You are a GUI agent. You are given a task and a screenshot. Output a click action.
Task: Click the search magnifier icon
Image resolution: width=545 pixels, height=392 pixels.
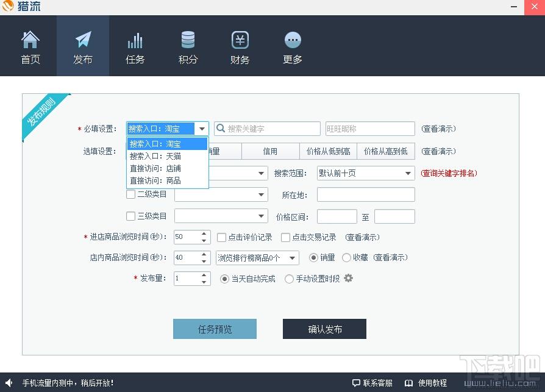[x=221, y=129]
